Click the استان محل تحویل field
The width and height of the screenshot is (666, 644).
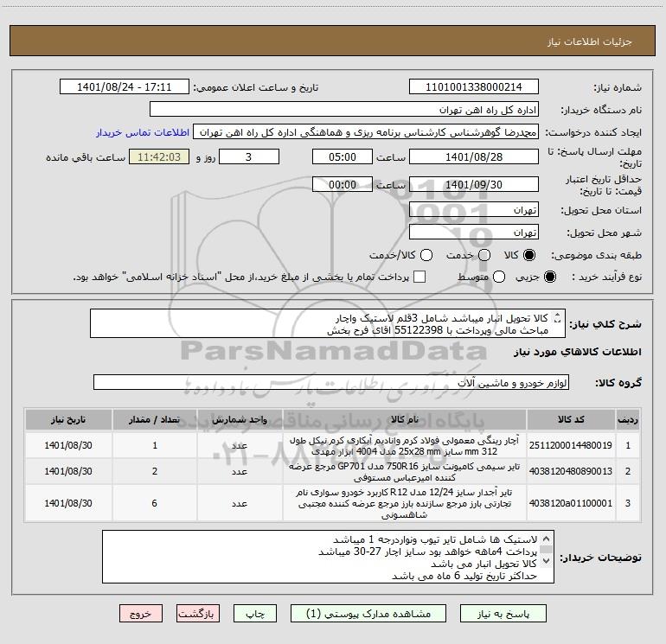pos(474,209)
